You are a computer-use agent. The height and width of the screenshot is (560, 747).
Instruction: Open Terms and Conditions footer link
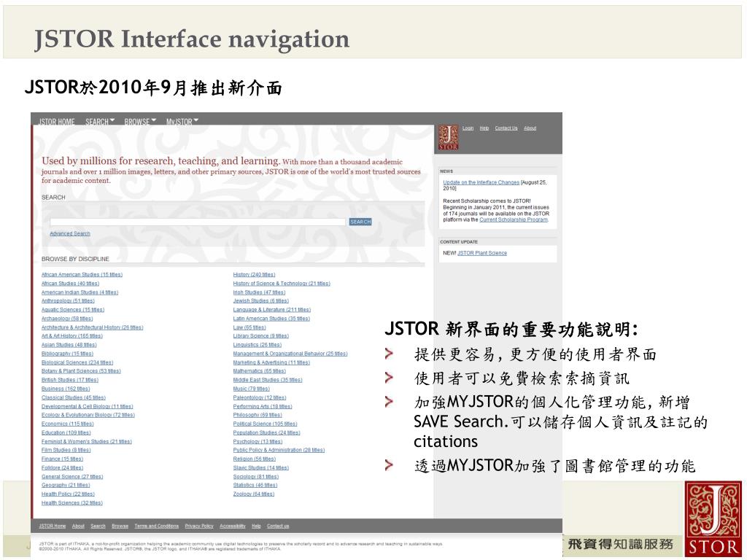click(156, 526)
